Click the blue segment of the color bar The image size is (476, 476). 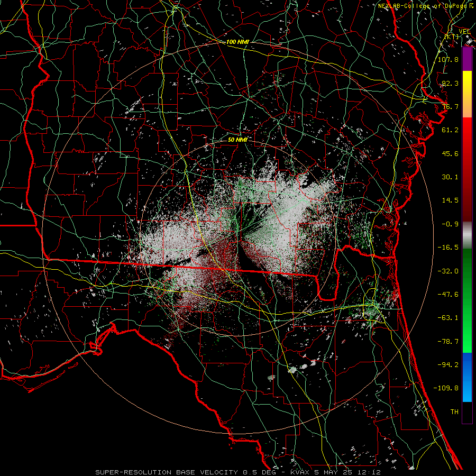pyautogui.click(x=467, y=377)
